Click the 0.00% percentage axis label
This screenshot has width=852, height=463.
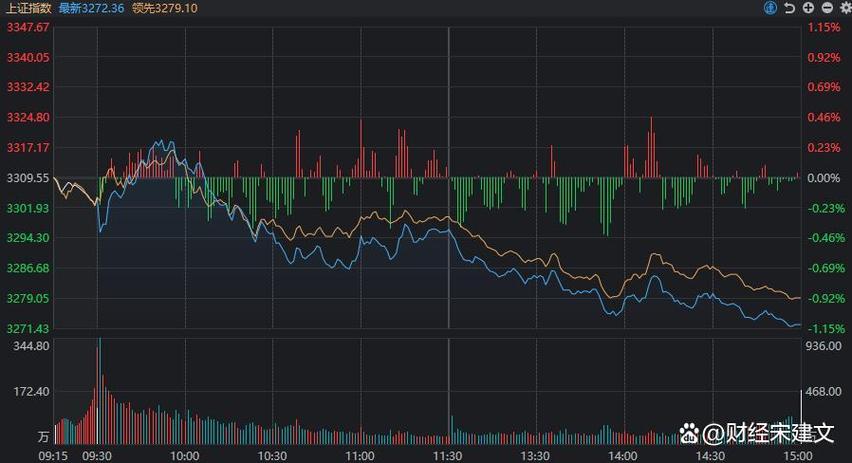click(x=824, y=178)
